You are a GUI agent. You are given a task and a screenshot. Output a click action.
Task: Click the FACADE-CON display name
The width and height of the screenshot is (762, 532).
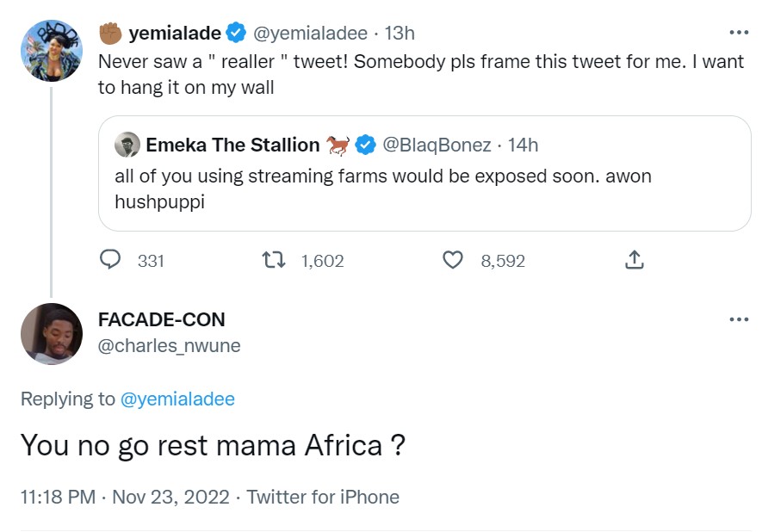pos(161,320)
